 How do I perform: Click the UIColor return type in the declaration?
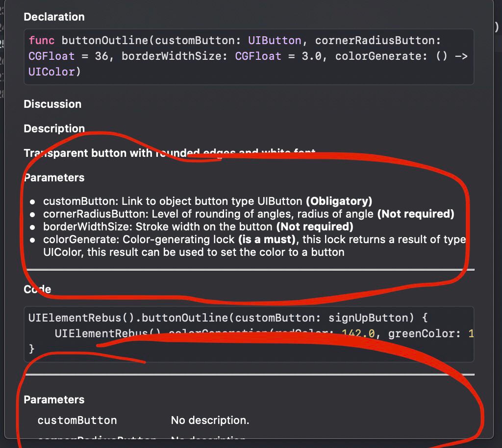[x=51, y=72]
